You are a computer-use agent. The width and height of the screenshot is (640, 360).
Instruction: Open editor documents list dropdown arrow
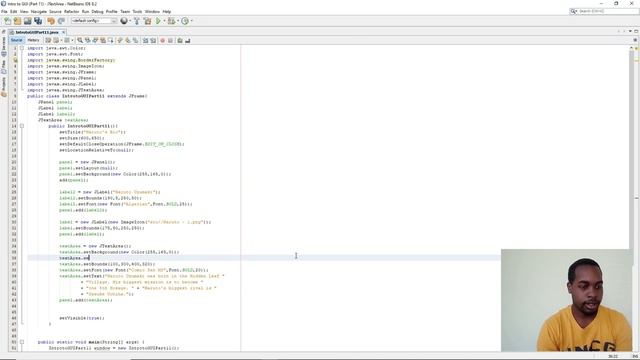click(630, 31)
